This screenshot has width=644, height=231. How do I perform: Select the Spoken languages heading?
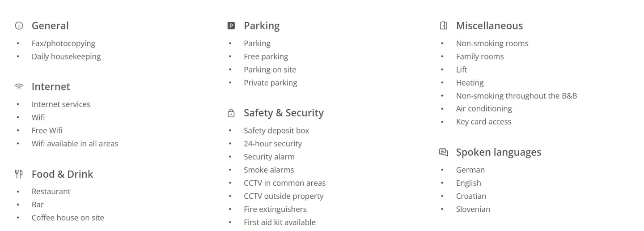pyautogui.click(x=499, y=153)
